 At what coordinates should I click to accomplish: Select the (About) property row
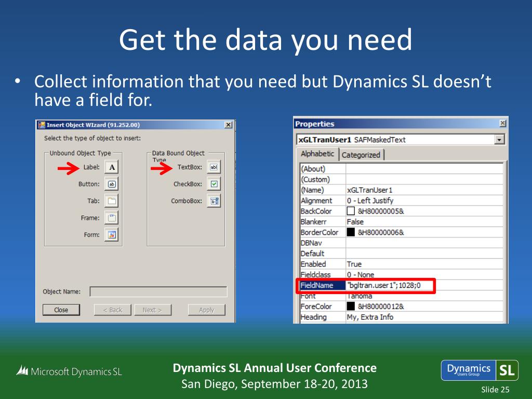click(x=402, y=169)
